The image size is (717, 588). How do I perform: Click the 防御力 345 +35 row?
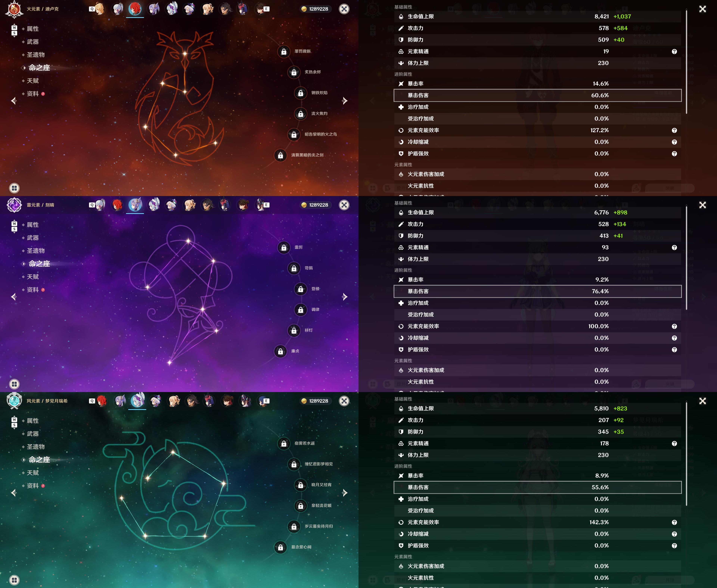(537, 432)
